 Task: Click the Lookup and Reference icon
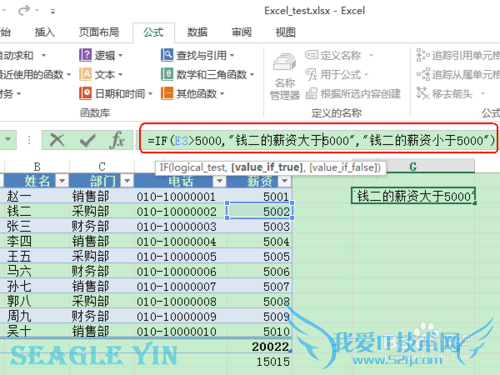tap(167, 55)
